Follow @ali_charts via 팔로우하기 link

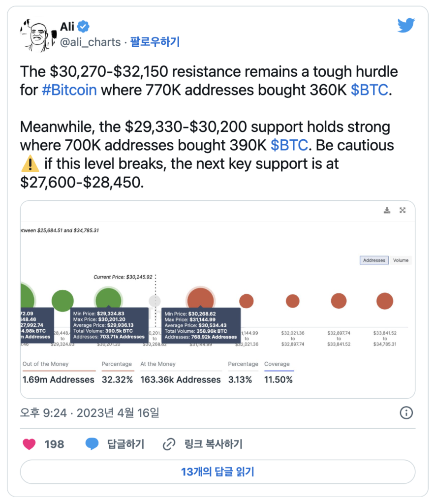pyautogui.click(x=155, y=42)
